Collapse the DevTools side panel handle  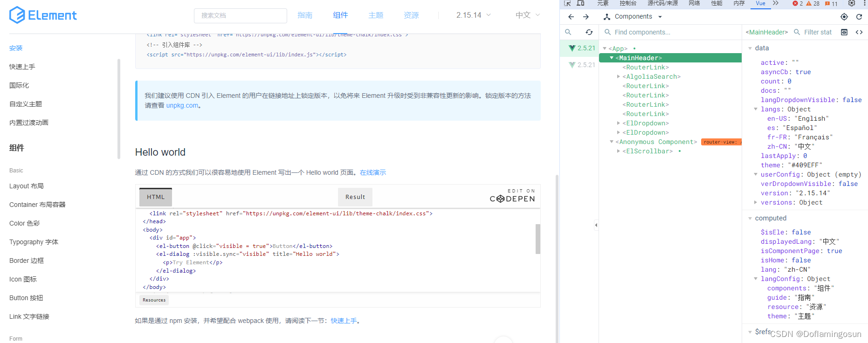[x=596, y=225]
